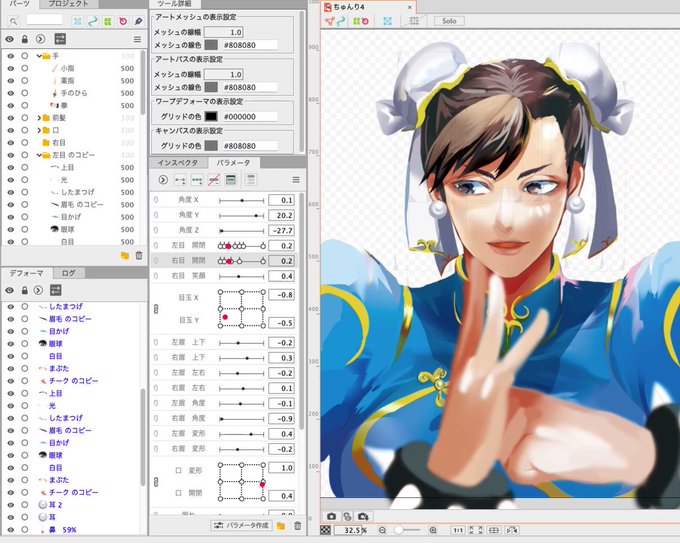Click the Solo button in canvas toolbar

449,21
